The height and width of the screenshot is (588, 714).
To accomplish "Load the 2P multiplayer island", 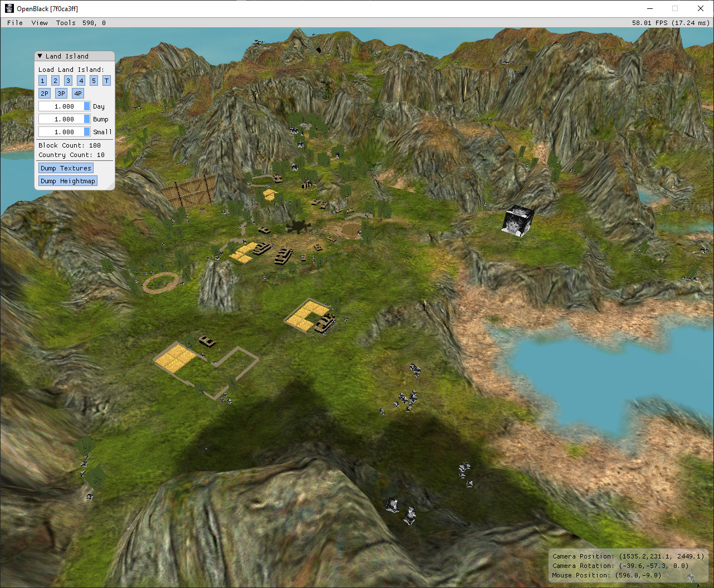I will coord(45,94).
